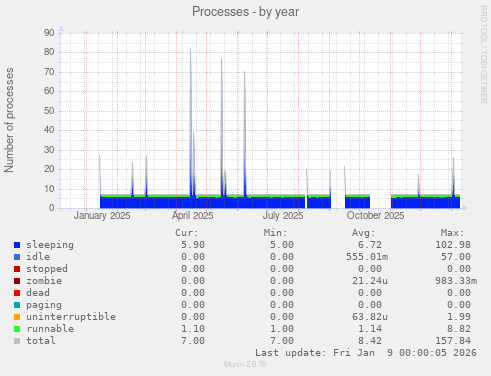Screen dimensions: 491x376
Task: Click the 'Last update' timestamp line
Action: [x=366, y=353]
